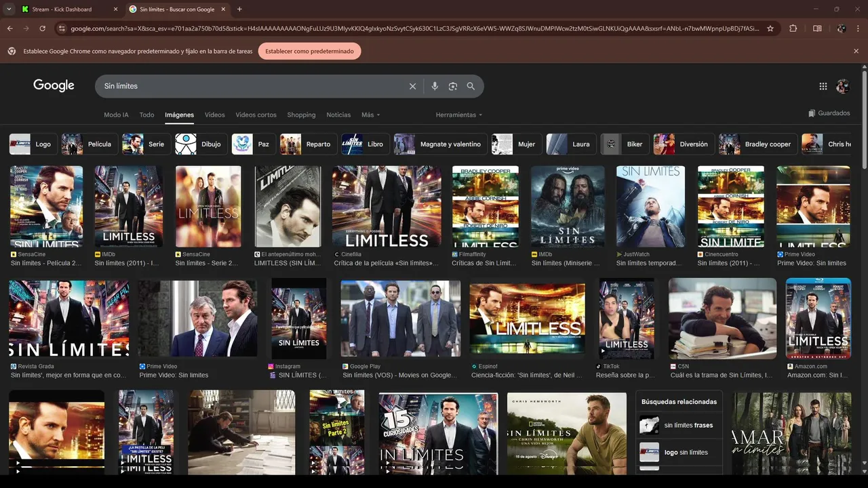Open Amazon.com Sin límites Blu-ray thumbnail
Screen dimensions: 868x488
pyautogui.click(x=818, y=319)
